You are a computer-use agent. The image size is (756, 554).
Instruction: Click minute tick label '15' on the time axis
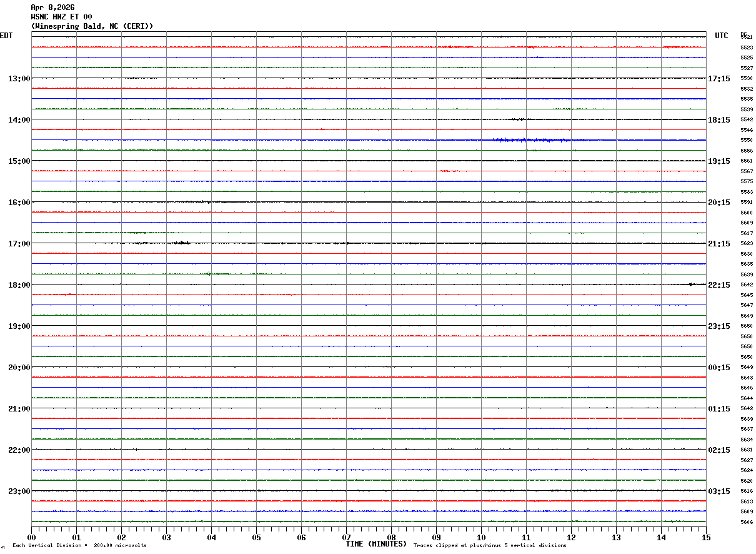[x=706, y=537]
